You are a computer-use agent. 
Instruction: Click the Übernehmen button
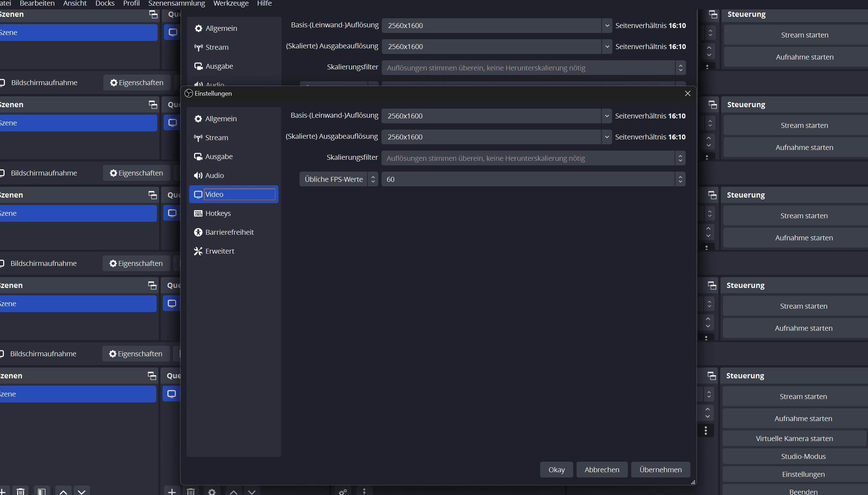[x=660, y=469]
